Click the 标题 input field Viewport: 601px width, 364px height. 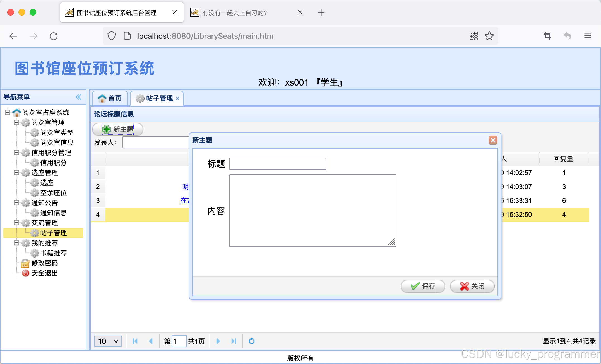click(x=277, y=164)
